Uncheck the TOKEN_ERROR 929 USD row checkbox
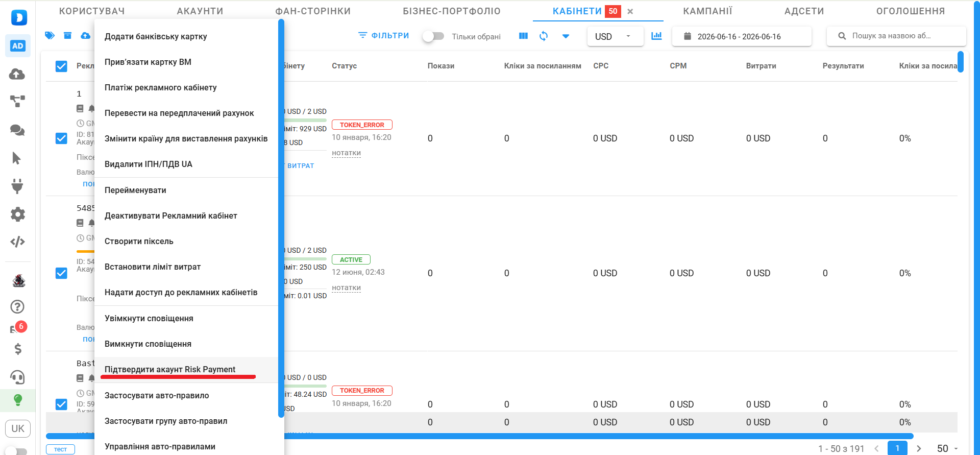This screenshot has height=455, width=980. (x=61, y=138)
